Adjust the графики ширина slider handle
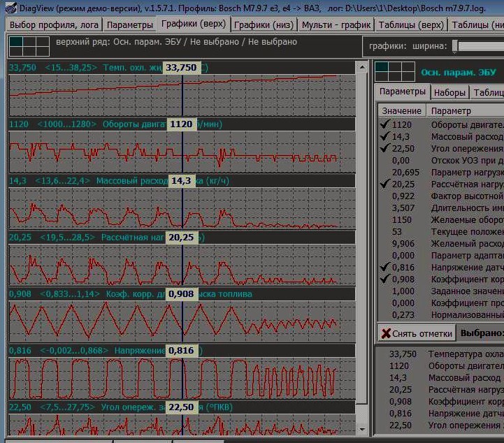 tap(455, 46)
